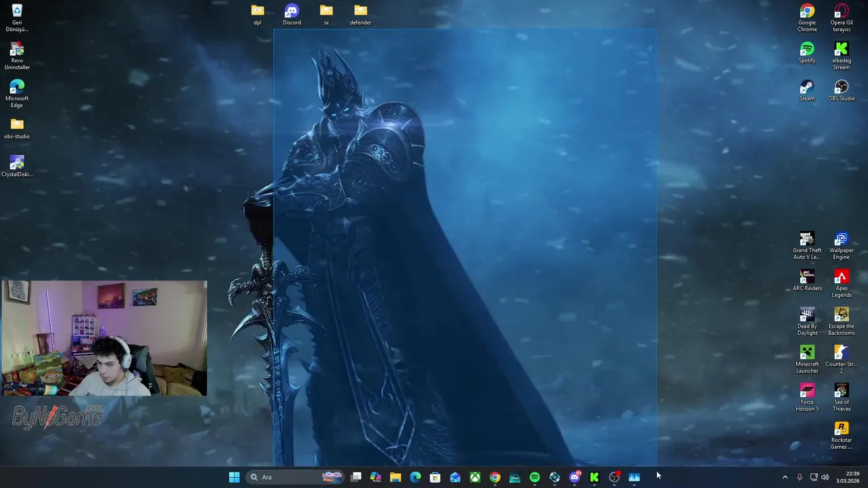Select the Counter-Strike 2 desktop icon
Screen dimensions: 868x488
(842, 359)
